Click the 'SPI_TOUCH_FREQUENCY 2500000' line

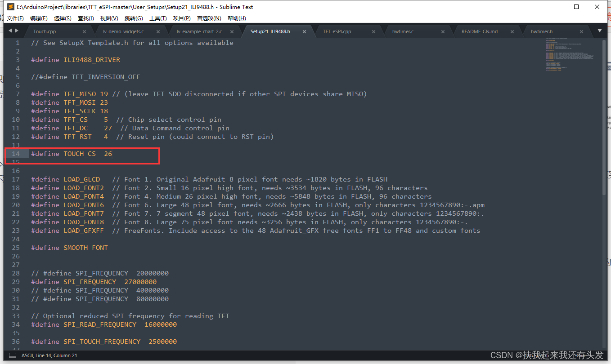[104, 342]
